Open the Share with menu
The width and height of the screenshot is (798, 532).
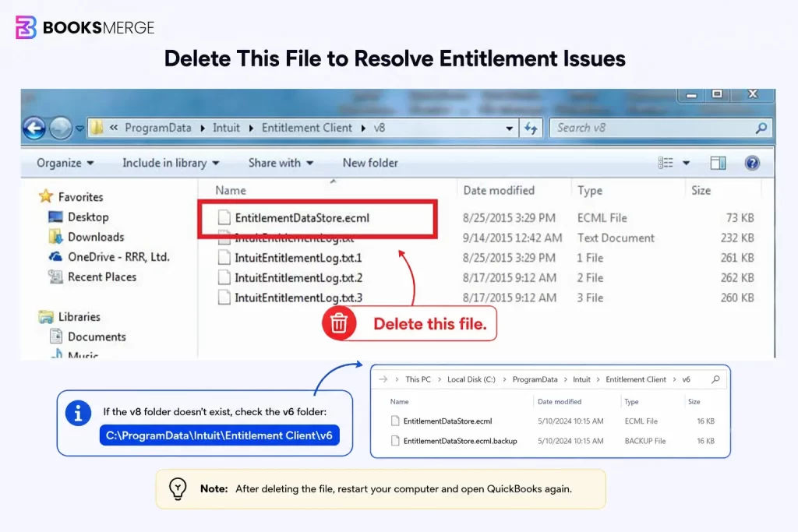coord(281,163)
